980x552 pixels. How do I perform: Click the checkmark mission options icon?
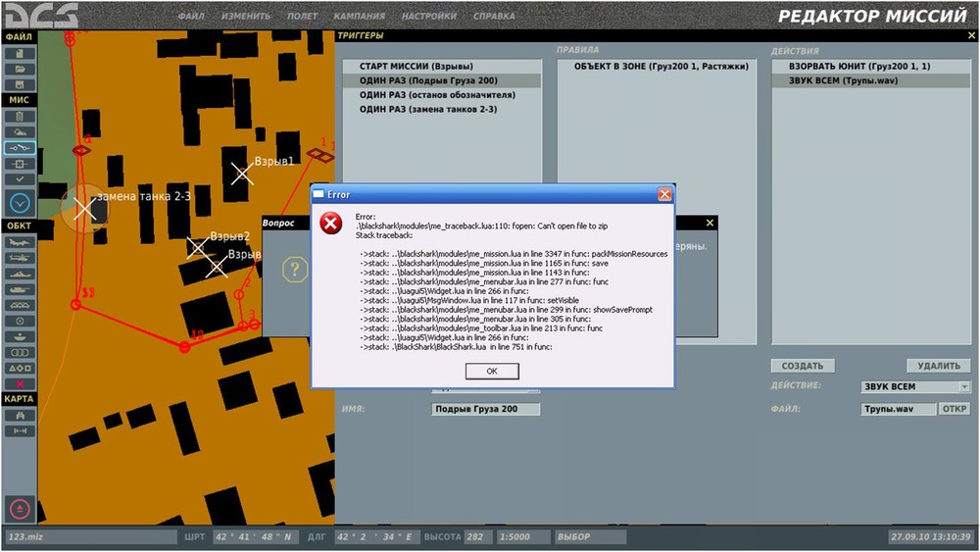pyautogui.click(x=20, y=179)
